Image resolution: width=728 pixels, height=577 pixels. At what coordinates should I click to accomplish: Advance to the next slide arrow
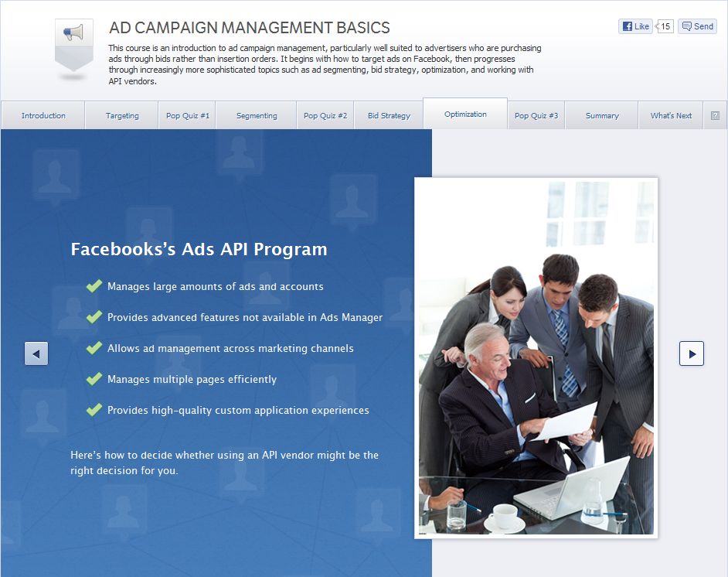[692, 353]
